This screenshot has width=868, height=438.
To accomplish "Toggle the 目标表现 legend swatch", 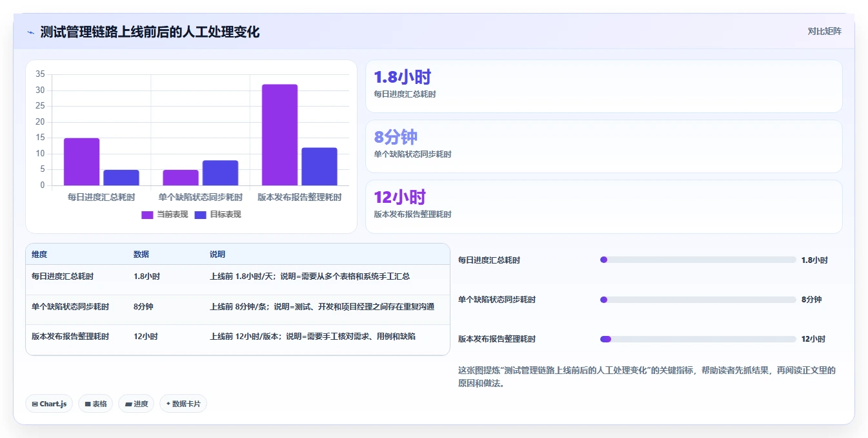I will click(200, 214).
